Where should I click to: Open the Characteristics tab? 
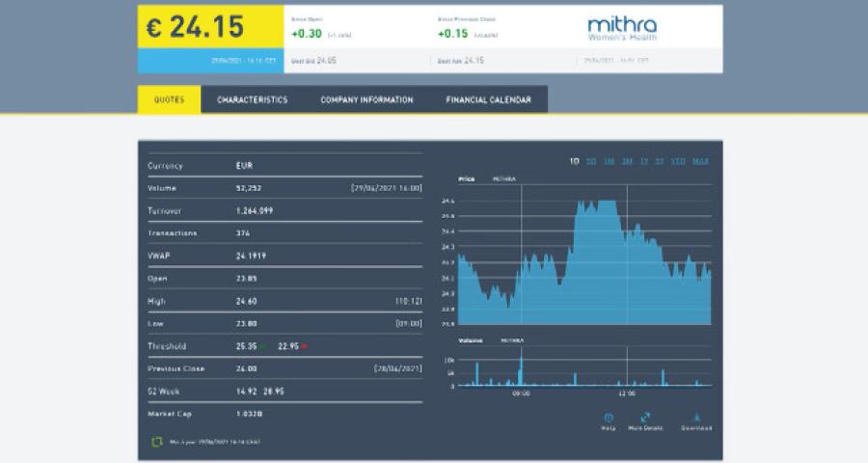(252, 99)
